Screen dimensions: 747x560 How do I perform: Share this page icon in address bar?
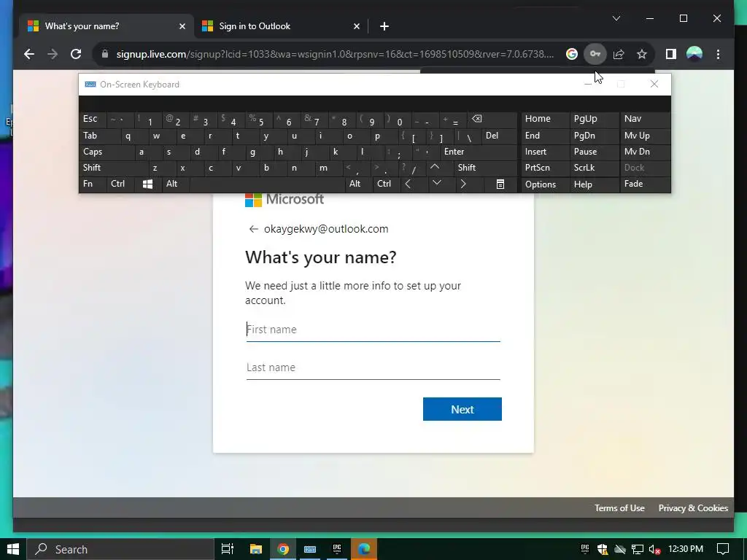[x=619, y=54]
